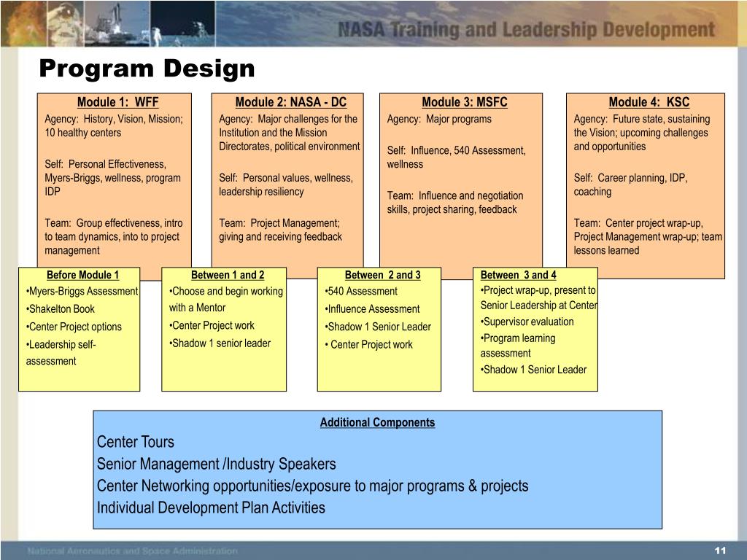This screenshot has width=747, height=560.
Task: Click "Self: Influence, 540 Assessment, wellness" in Module 3
Action: tap(457, 157)
